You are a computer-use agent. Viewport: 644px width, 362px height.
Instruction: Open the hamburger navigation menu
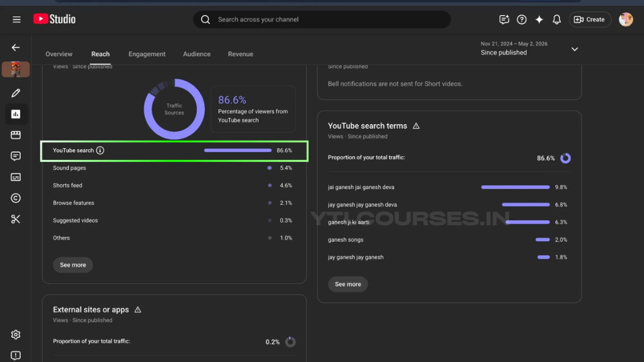click(16, 20)
